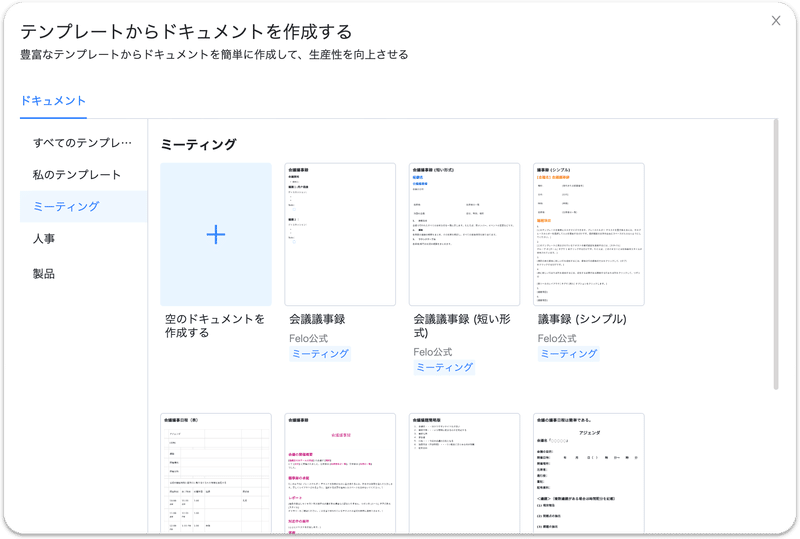Screen dimensions: 800x539
Task: Click Felo公式 under 会議議事録
Action: (308, 338)
